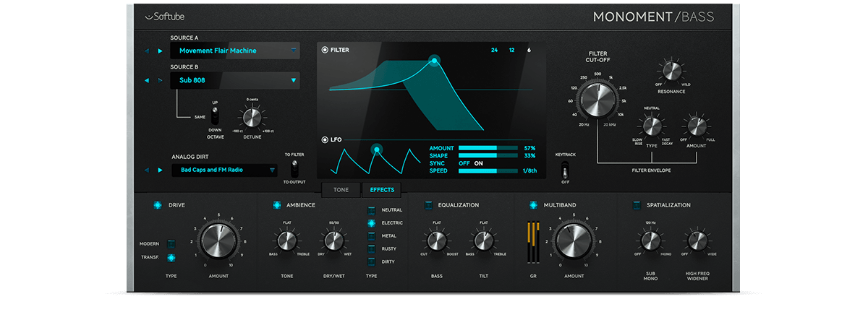Click the Filter Cut-Off knob

point(597,100)
